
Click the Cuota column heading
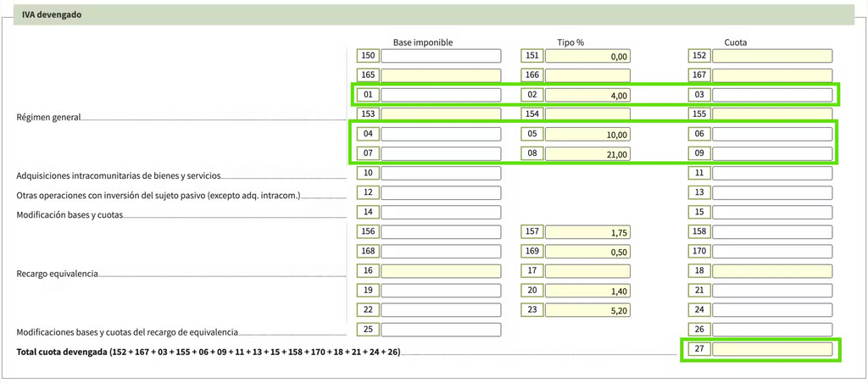coord(737,42)
